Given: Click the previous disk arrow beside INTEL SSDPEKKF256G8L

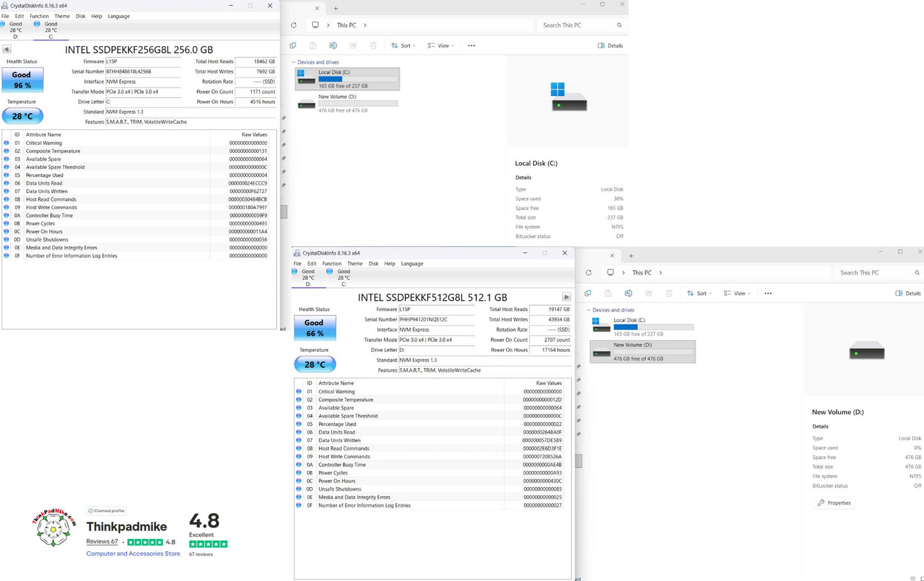Looking at the screenshot, I should pyautogui.click(x=6, y=49).
